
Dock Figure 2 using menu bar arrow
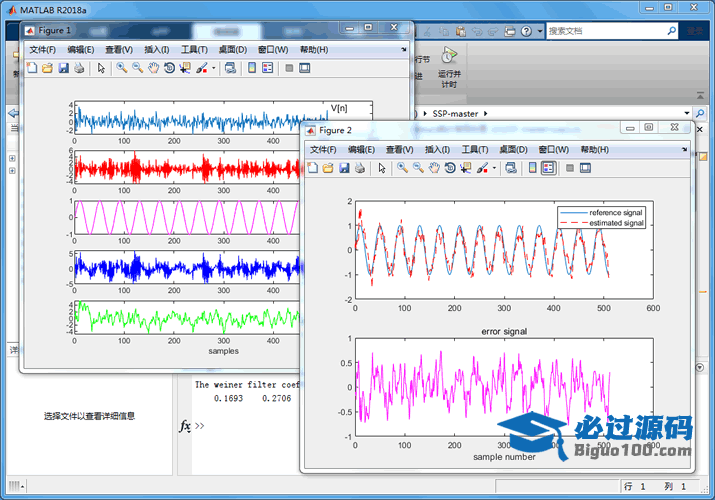(x=684, y=149)
